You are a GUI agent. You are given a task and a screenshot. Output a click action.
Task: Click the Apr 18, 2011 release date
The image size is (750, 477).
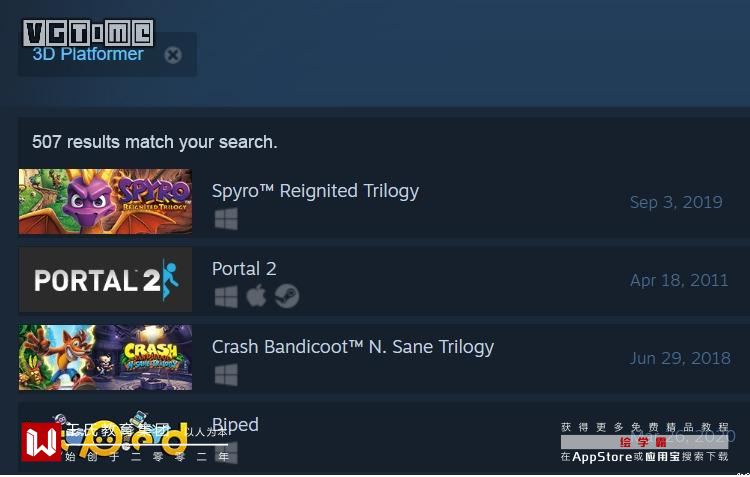[x=679, y=280]
